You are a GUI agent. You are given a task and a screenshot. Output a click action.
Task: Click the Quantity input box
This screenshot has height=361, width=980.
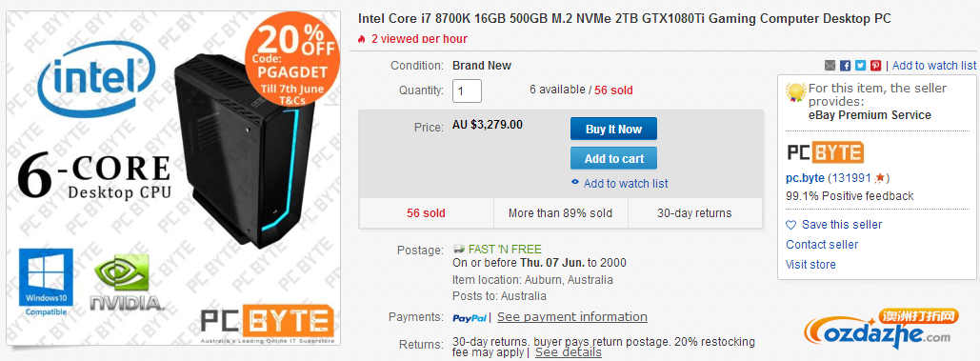coord(467,90)
